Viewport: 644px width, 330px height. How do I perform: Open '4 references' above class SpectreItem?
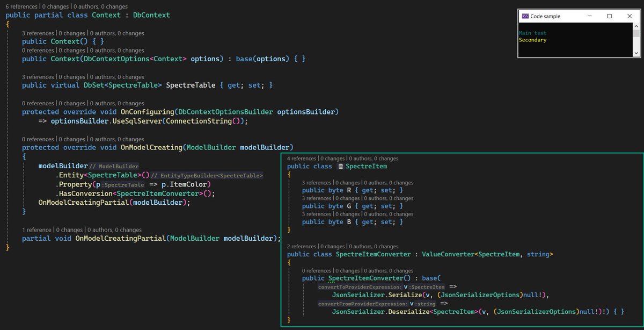(x=302, y=159)
